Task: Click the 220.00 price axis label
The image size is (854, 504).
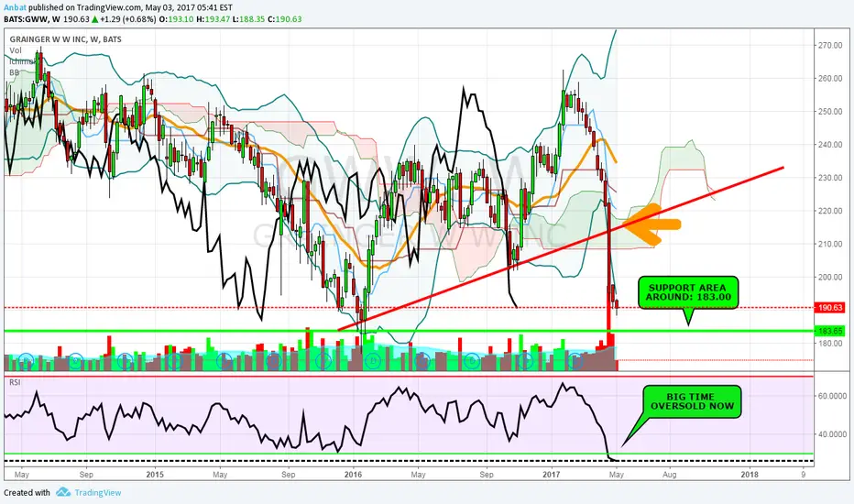Action: coord(830,212)
